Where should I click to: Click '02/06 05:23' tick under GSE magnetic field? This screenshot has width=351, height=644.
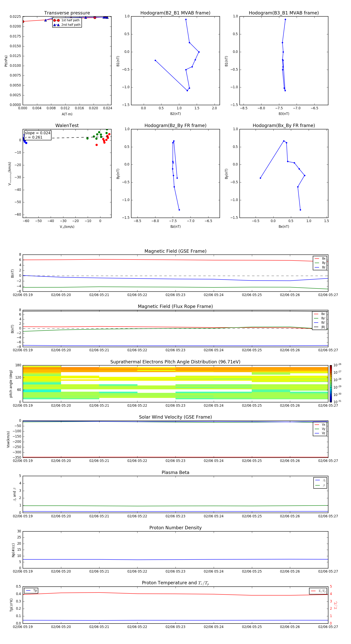[175, 295]
